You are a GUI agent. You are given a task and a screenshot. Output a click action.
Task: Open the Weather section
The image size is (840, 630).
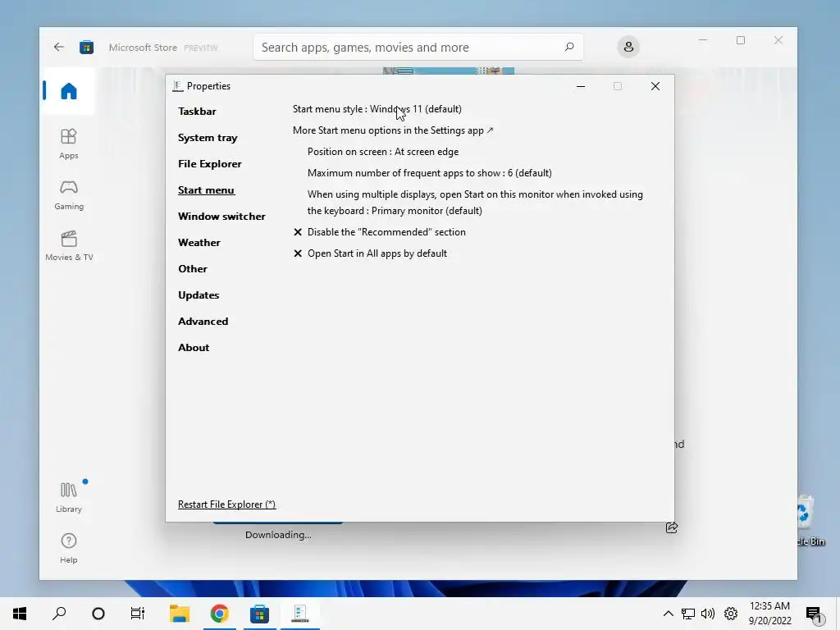199,243
